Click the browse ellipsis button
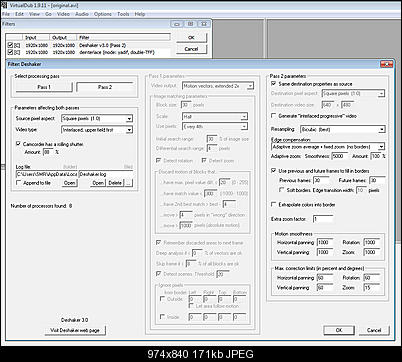 129,183
